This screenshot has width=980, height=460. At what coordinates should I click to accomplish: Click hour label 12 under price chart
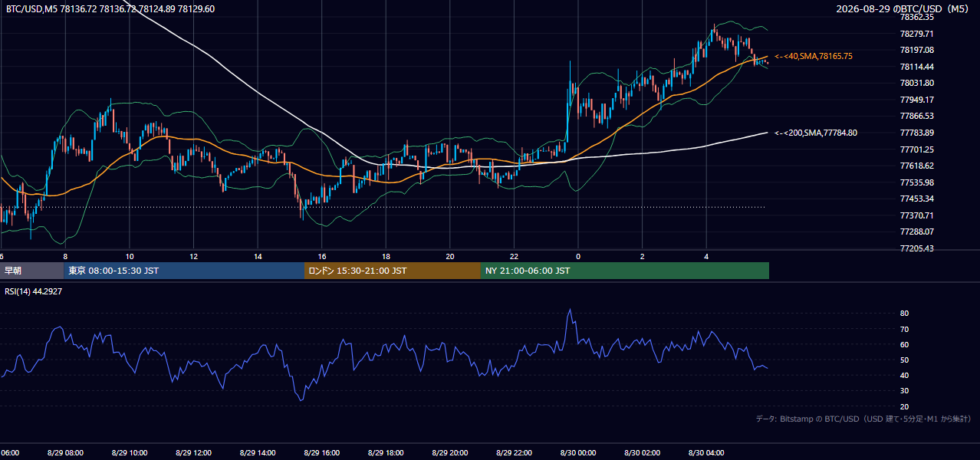(193, 256)
